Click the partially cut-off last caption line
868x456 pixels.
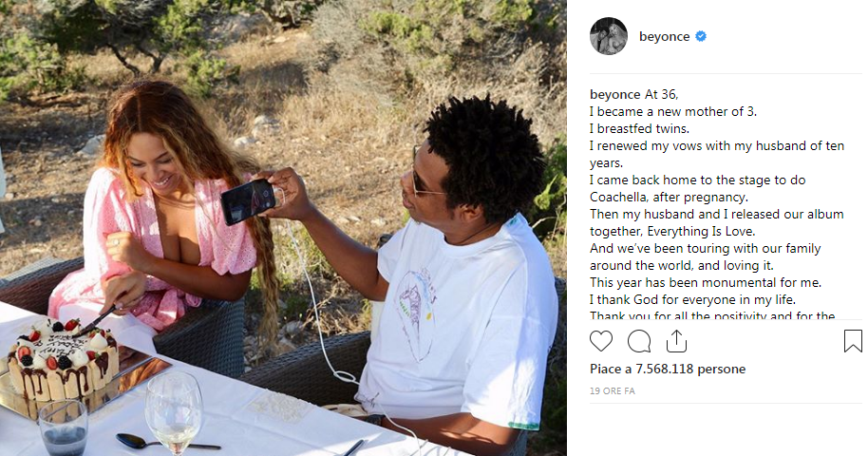[x=712, y=315]
